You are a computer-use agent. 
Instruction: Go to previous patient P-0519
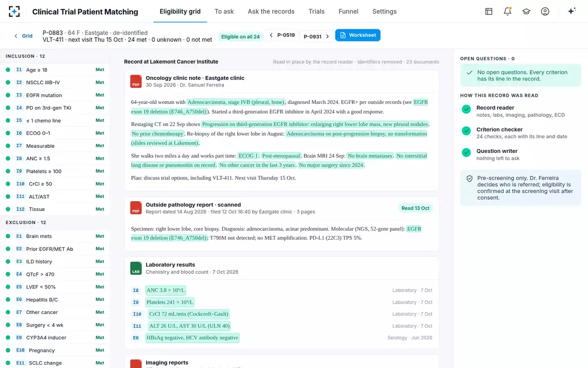pyautogui.click(x=282, y=35)
